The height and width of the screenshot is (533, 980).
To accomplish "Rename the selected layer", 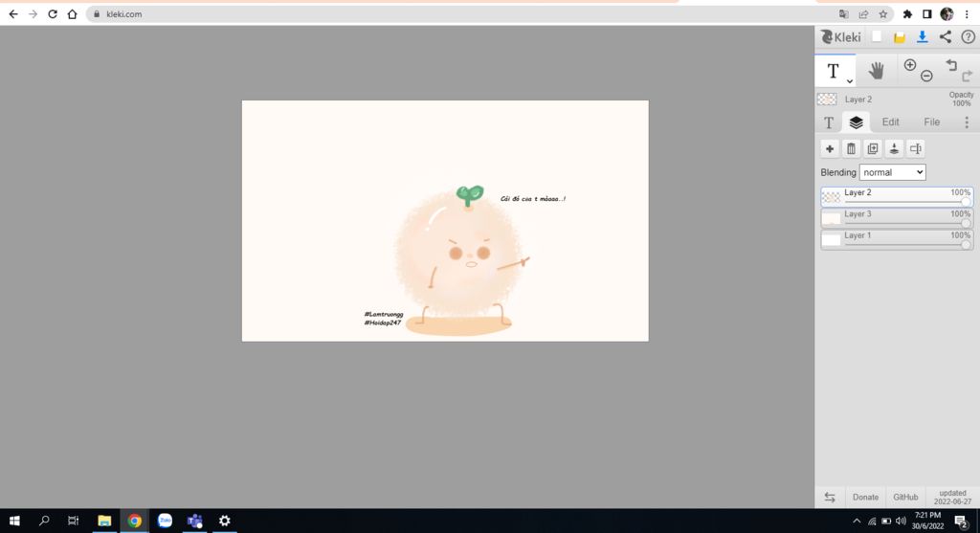I will (916, 148).
